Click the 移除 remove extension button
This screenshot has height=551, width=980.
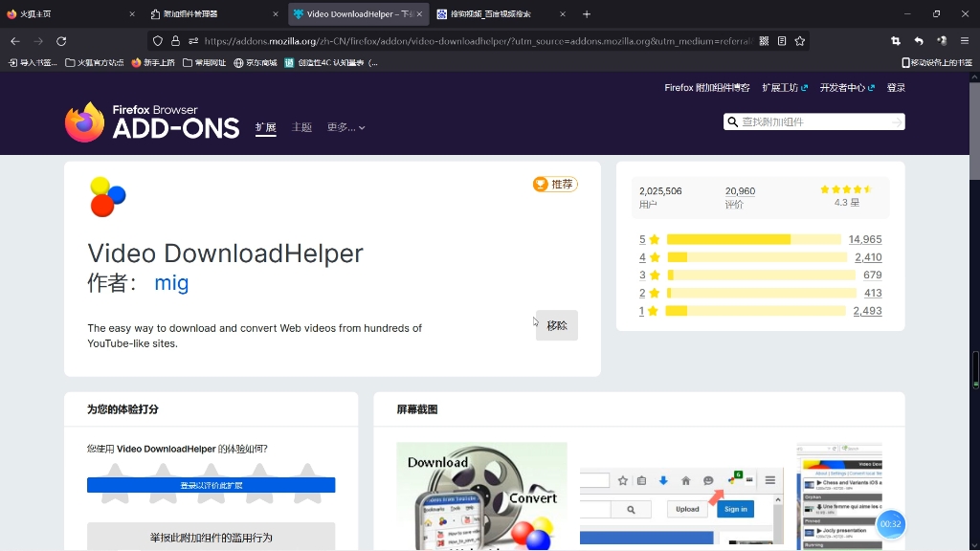click(556, 325)
